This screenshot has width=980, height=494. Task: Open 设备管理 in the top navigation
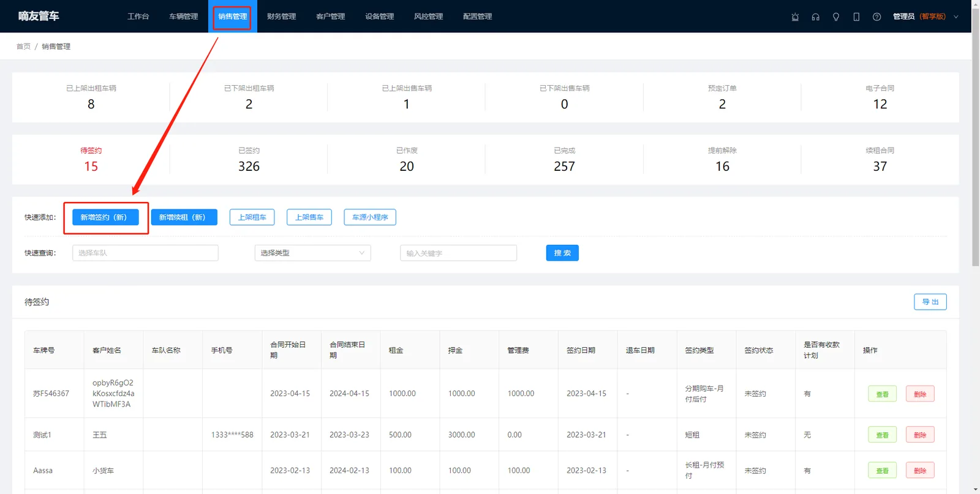[x=379, y=17]
